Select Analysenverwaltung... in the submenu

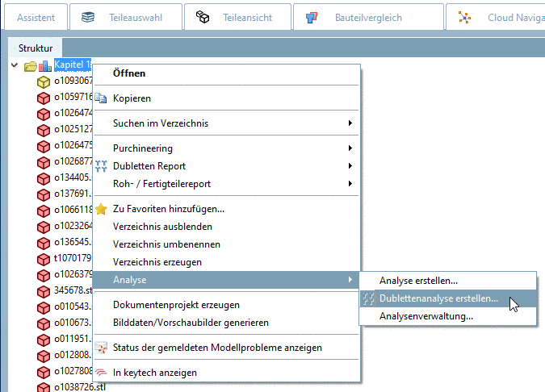426,316
